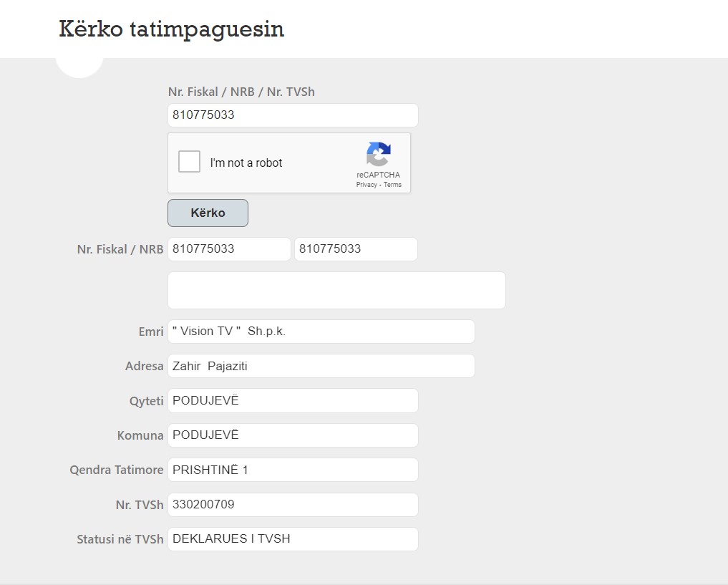Click the Qendra Tatimore label

click(x=117, y=470)
